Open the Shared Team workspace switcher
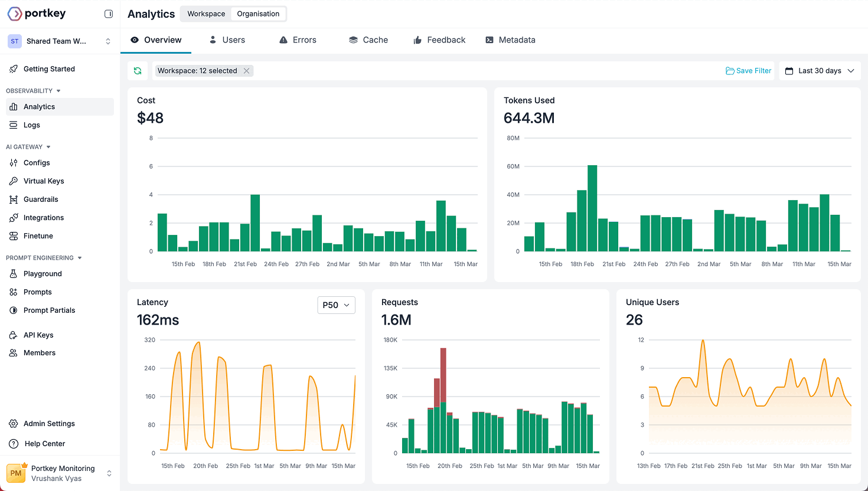Screen dimensions: 868x491 [60, 41]
